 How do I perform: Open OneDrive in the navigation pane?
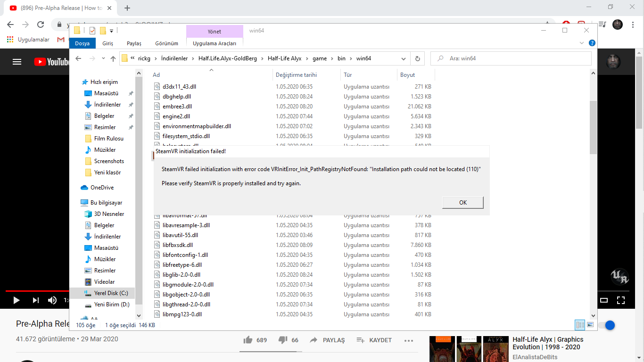(102, 188)
